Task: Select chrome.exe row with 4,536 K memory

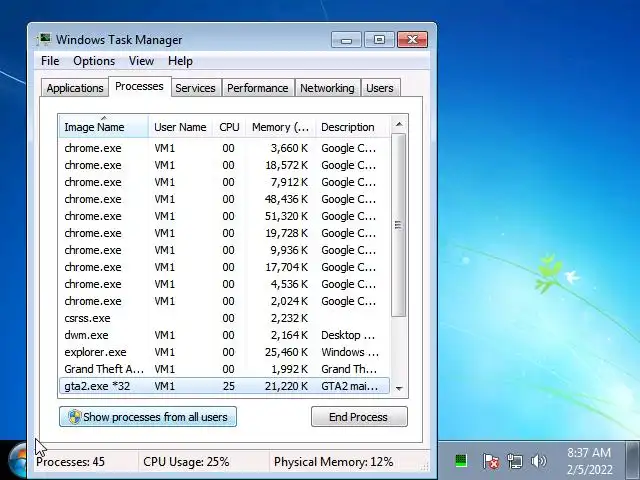Action: point(224,284)
